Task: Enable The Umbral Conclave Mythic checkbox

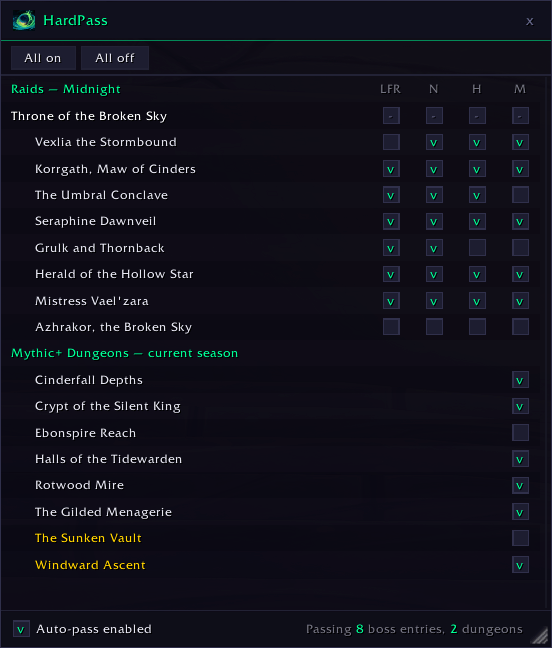Action: click(x=520, y=195)
